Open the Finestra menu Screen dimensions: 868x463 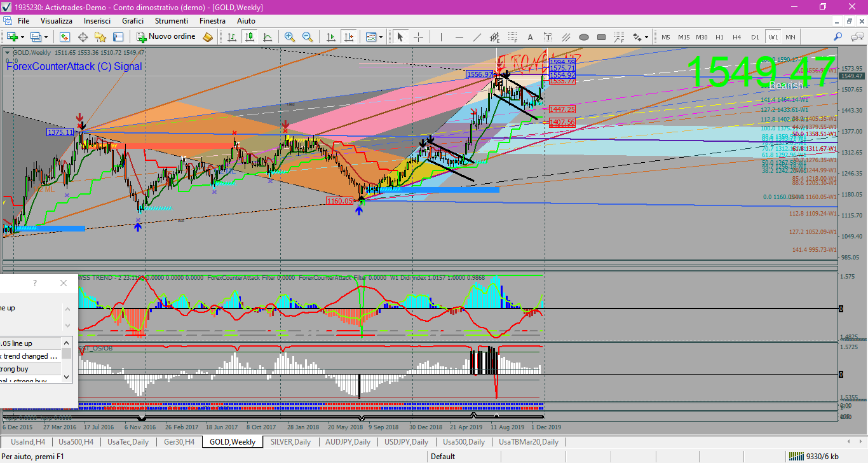[x=212, y=21]
